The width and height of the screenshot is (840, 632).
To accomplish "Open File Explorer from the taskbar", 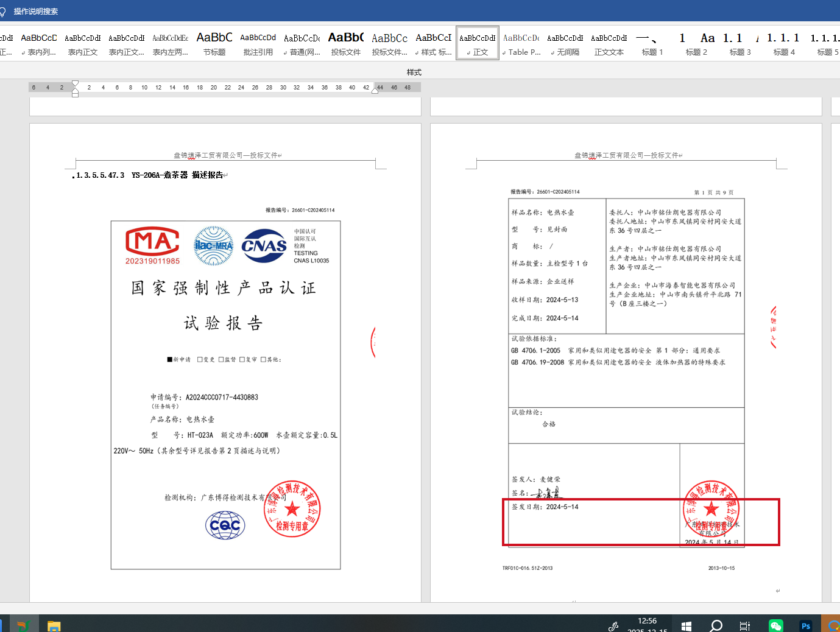I will click(54, 625).
